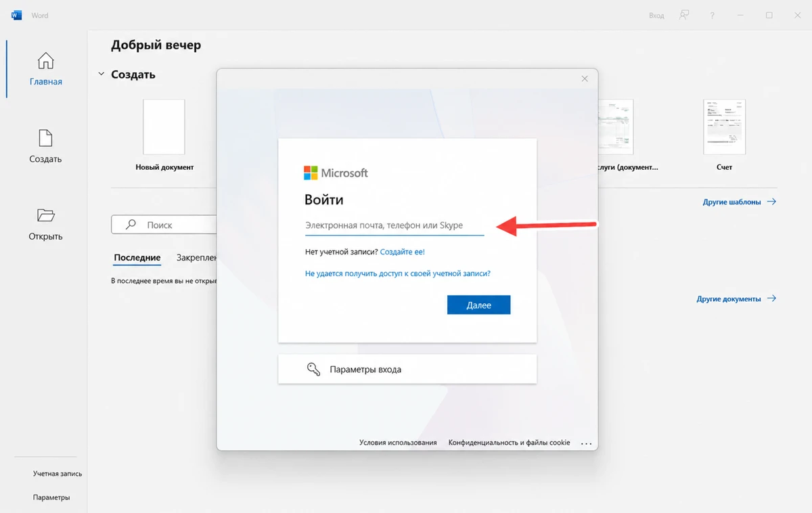Screen dimensions: 812x513
Task: Open Другие шаблоны link
Action: pyautogui.click(x=739, y=202)
